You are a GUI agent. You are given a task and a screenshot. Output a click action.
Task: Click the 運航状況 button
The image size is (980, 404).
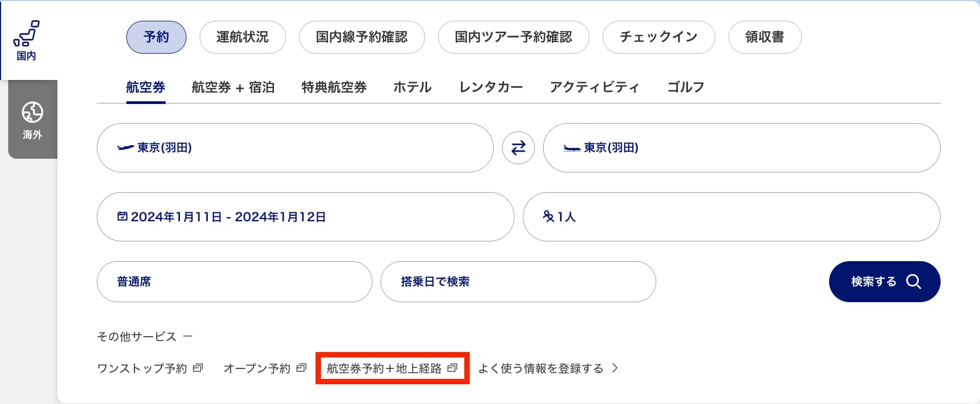point(242,37)
